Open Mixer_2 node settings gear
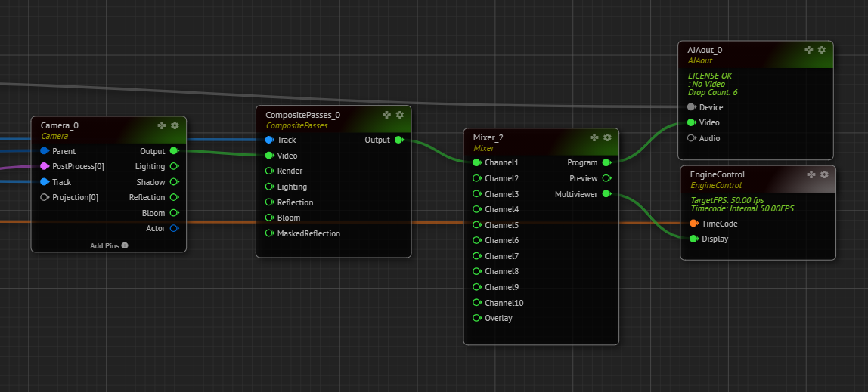Screen dimensions: 868x392 click(x=607, y=137)
